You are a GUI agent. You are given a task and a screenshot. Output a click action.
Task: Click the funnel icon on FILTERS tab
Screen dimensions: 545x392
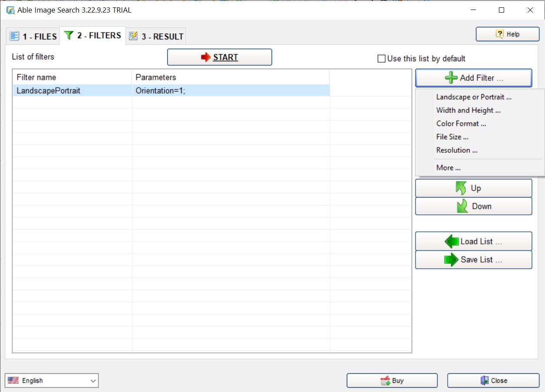(69, 35)
